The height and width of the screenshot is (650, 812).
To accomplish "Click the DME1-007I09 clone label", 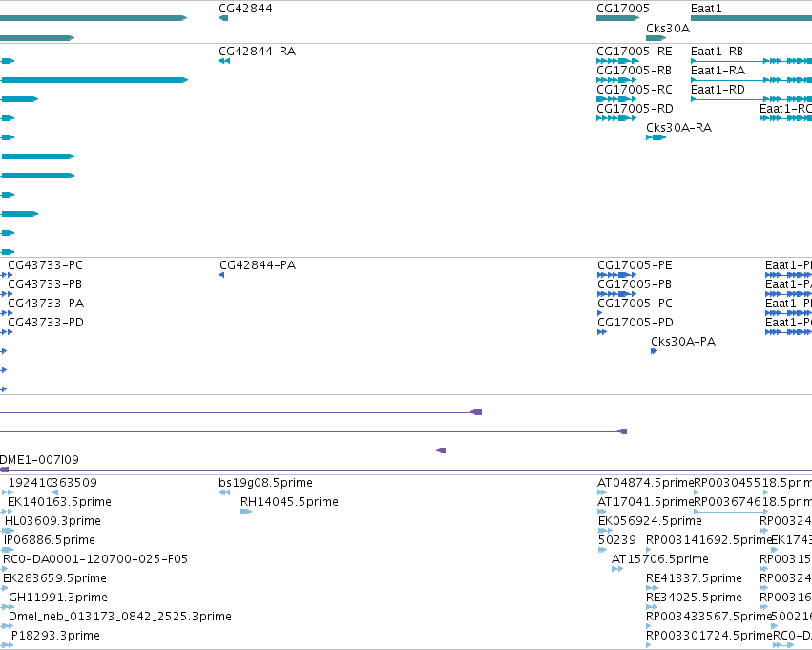I will [39, 460].
